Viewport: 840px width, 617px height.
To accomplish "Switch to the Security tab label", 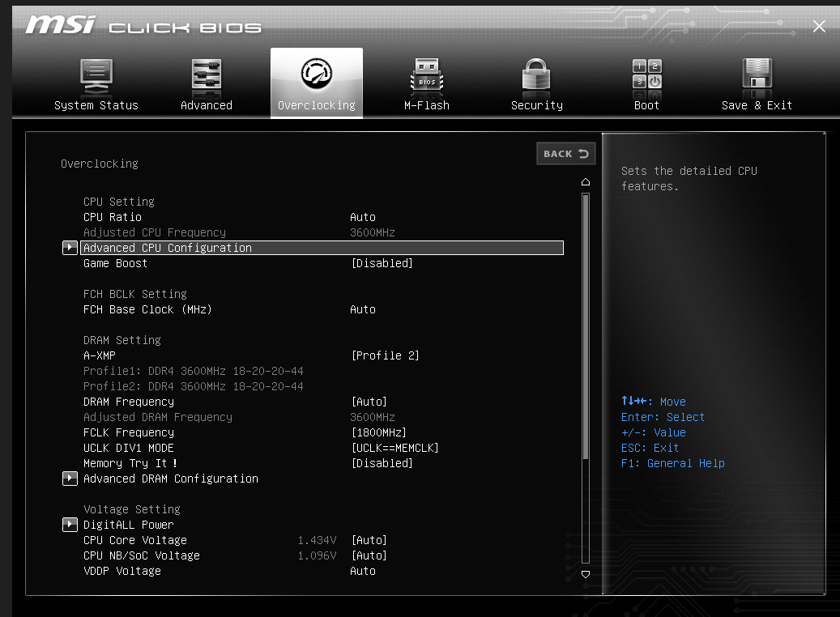I will tap(537, 105).
